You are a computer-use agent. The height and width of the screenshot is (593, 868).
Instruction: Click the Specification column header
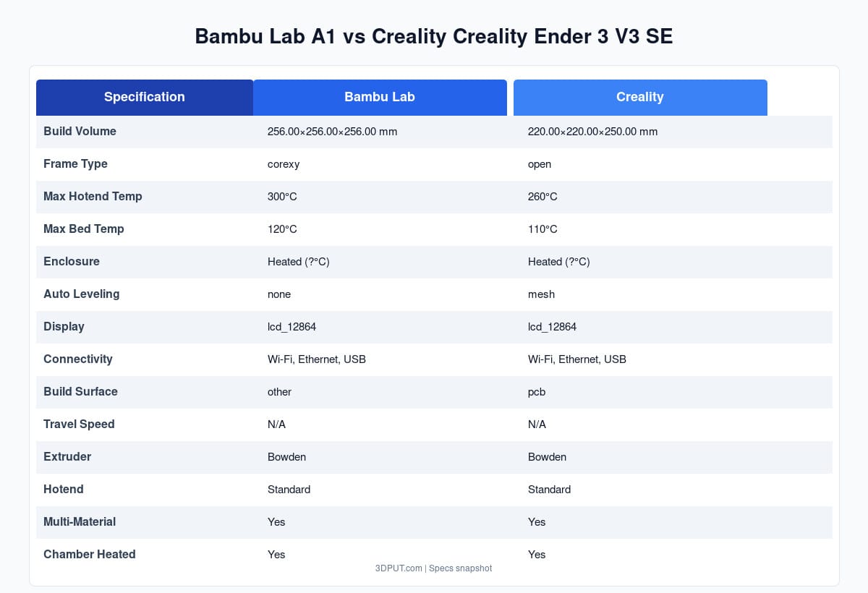[145, 97]
